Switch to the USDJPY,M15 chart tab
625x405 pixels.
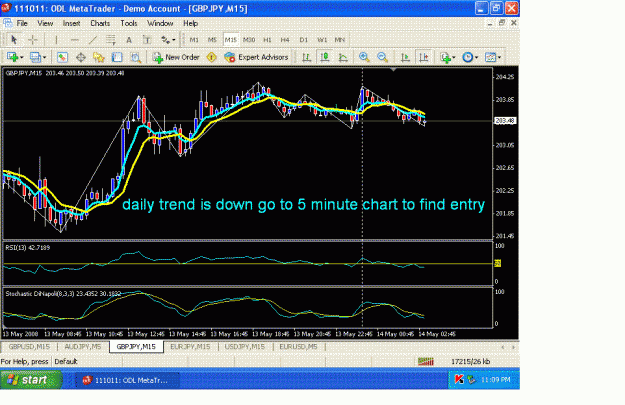pyautogui.click(x=245, y=347)
